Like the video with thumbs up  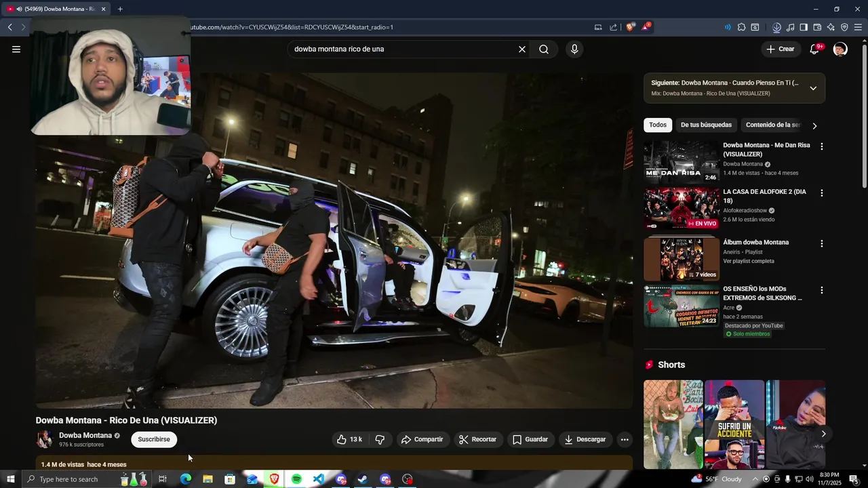[349, 439]
